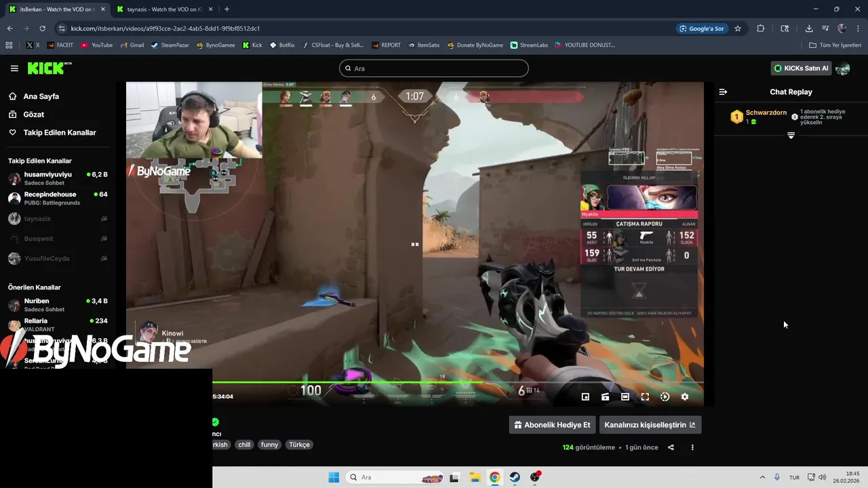
Task: Reload the current page
Action: pyautogui.click(x=42, y=28)
